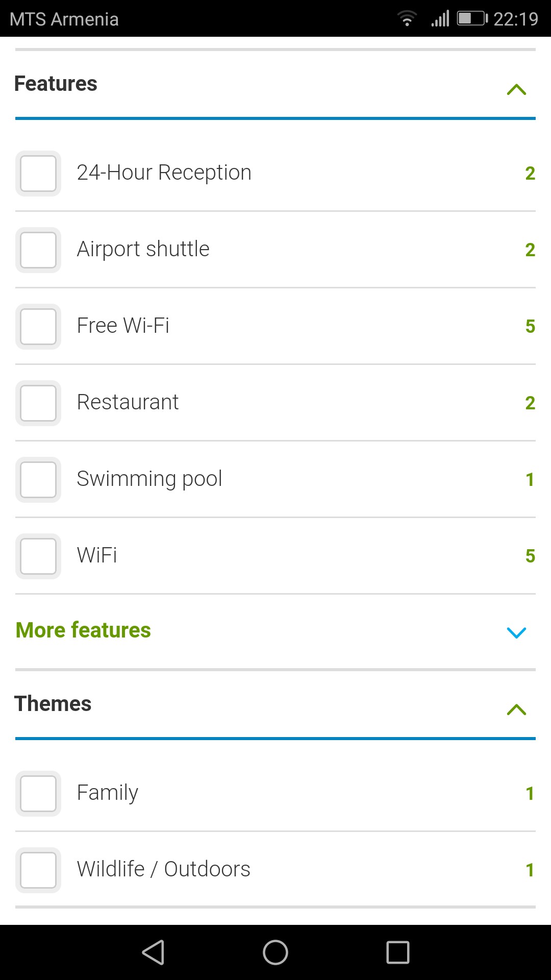Check the 24-Hour Reception checkbox

tap(38, 174)
